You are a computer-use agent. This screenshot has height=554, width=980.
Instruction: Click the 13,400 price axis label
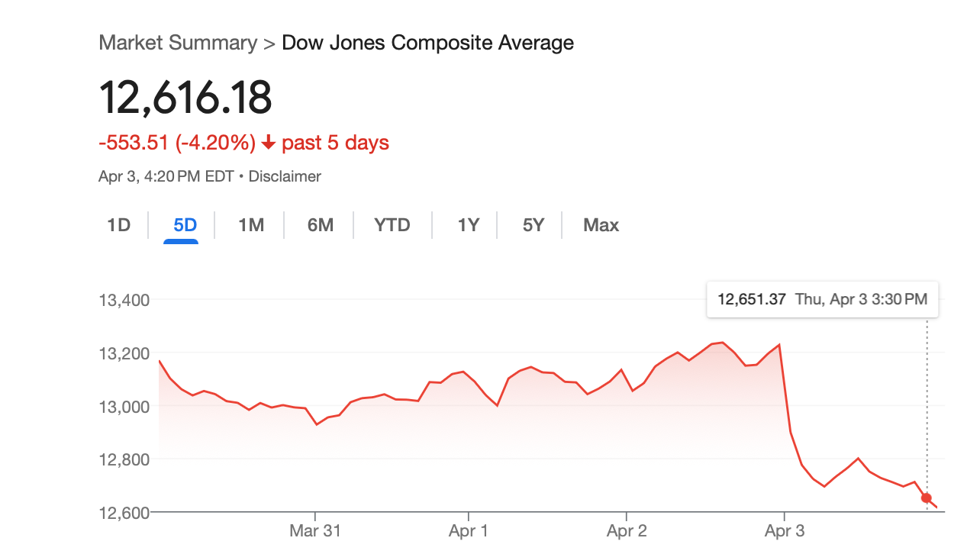click(124, 300)
